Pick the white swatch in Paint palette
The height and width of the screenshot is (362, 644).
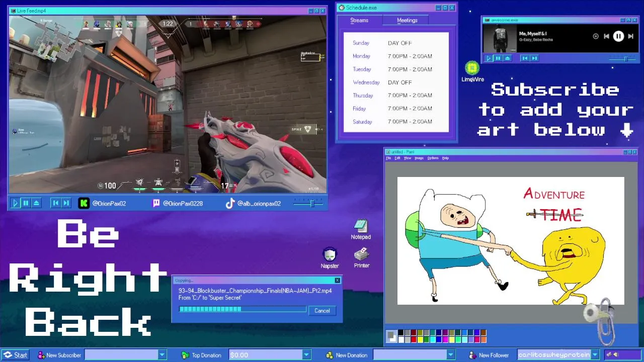401,340
